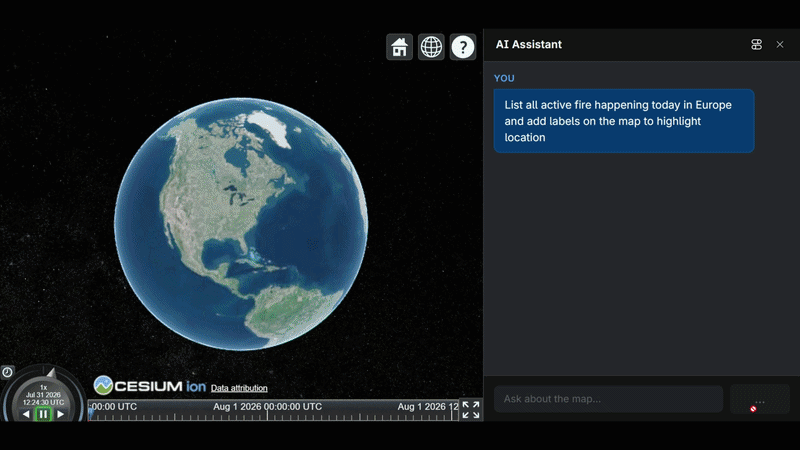The width and height of the screenshot is (800, 450).
Task: Focus the Ask about the map input
Action: tap(608, 399)
